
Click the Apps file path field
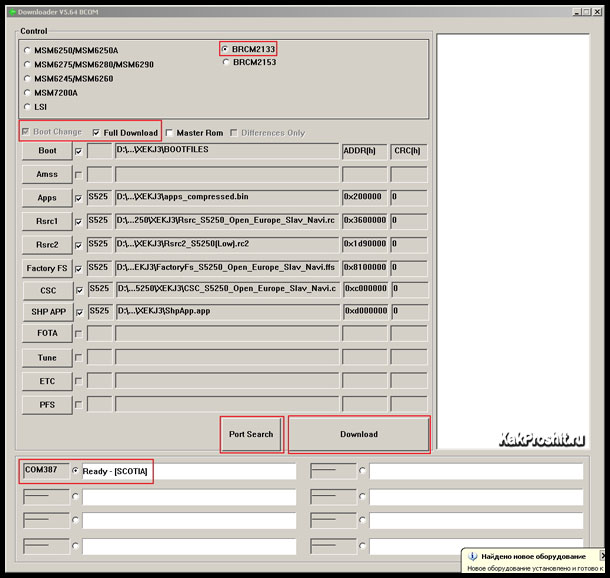pos(226,198)
